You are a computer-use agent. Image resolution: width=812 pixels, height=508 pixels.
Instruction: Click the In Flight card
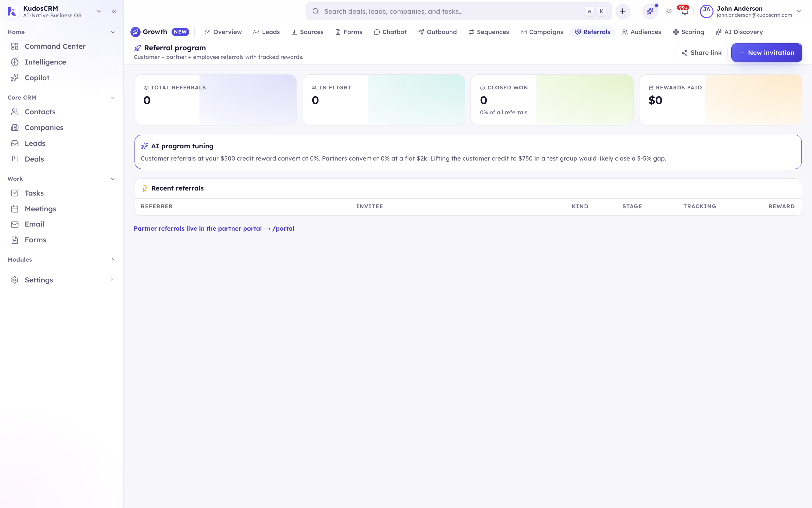tap(383, 100)
